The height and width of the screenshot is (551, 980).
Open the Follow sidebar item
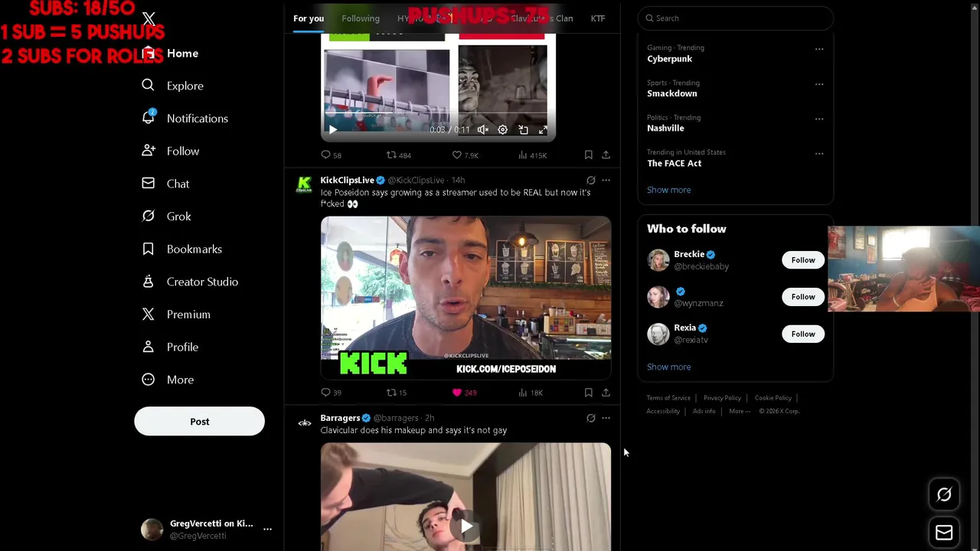point(171,151)
